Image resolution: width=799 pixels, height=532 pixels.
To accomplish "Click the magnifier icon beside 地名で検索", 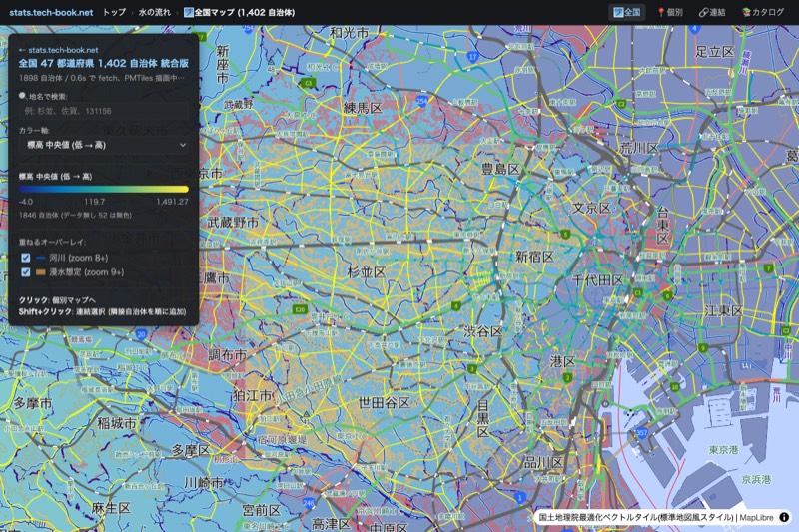I will [x=22, y=96].
